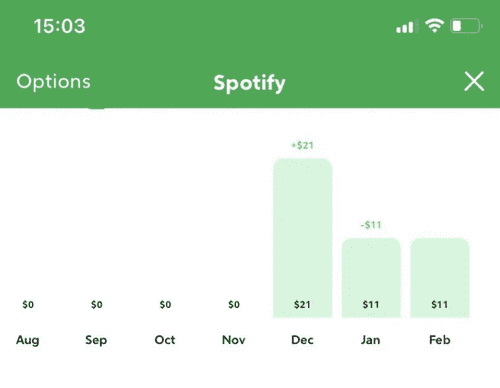Tap the $0 amount for August
This screenshot has height=388, width=500.
coord(28,304)
